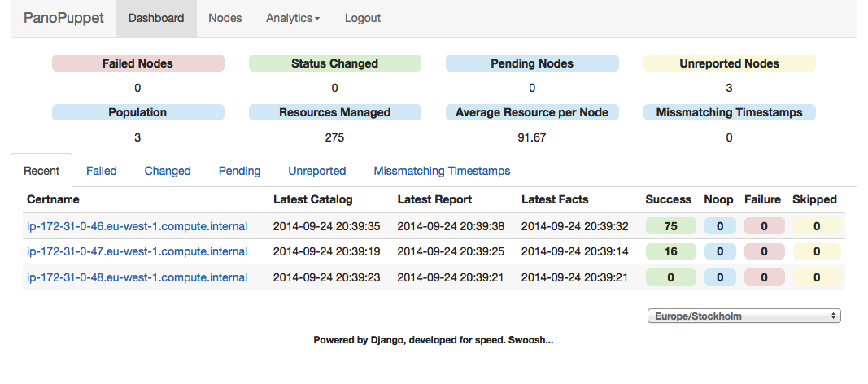This screenshot has height=384, width=868.
Task: Select the Pending Nodes badge
Action: (532, 63)
